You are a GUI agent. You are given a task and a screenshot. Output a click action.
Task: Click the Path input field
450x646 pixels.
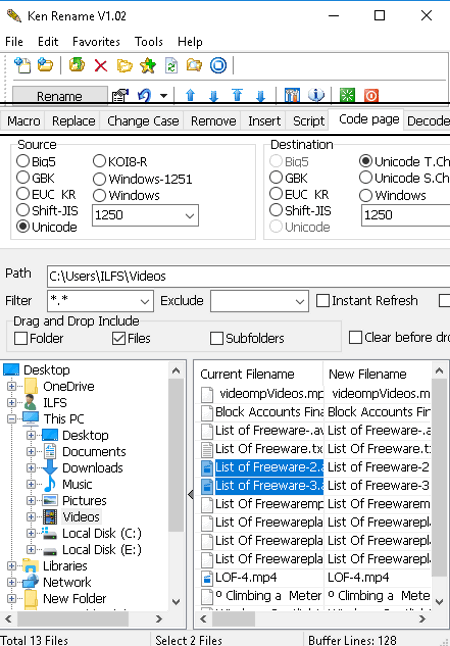pyautogui.click(x=248, y=276)
